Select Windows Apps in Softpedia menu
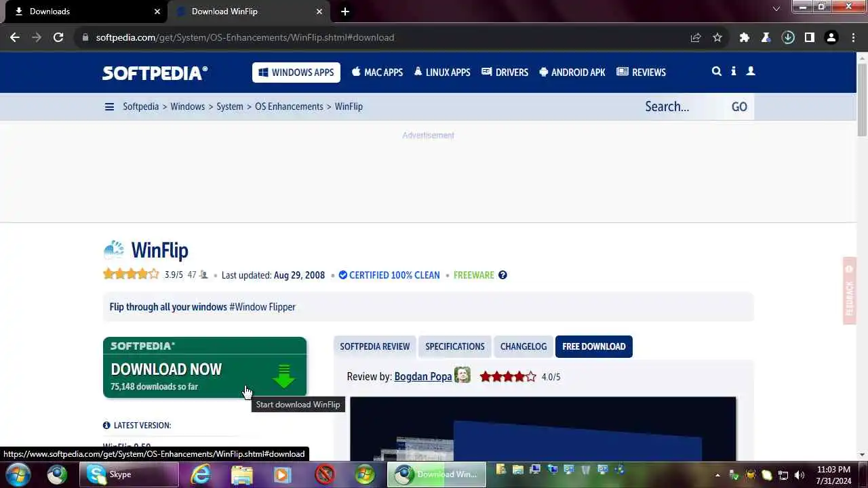 pyautogui.click(x=296, y=73)
